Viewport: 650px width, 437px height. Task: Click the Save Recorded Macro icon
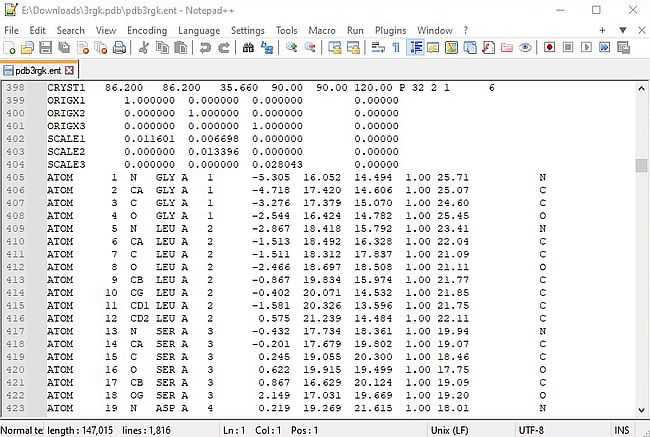[x=623, y=47]
